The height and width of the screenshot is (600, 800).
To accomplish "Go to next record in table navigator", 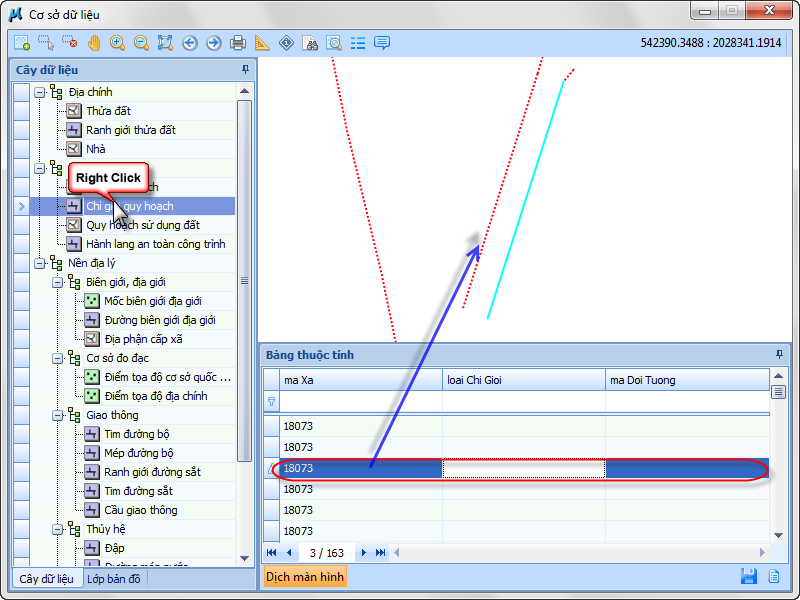I will pyautogui.click(x=364, y=553).
